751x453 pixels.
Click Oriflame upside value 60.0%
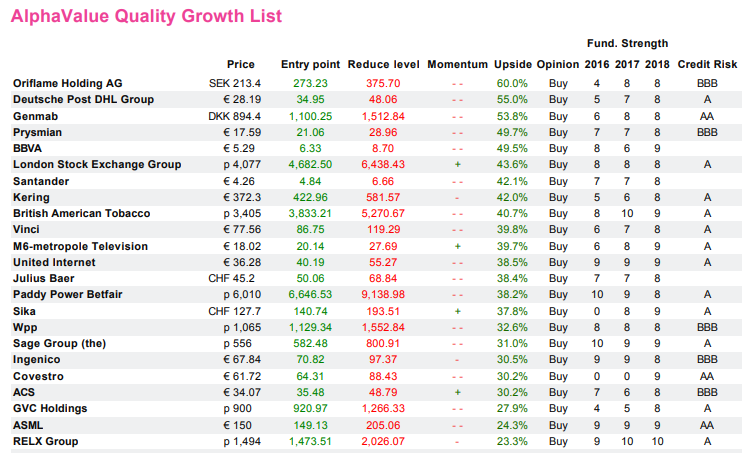(512, 83)
